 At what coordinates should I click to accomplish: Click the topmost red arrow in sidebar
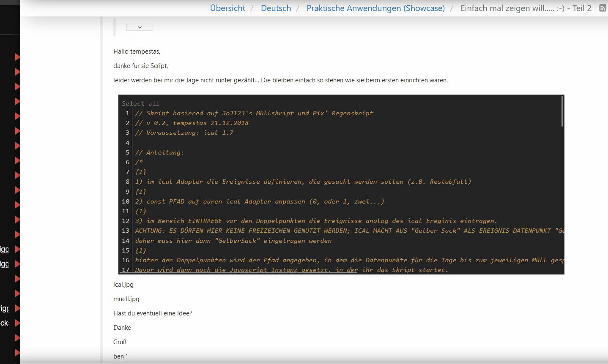click(17, 57)
